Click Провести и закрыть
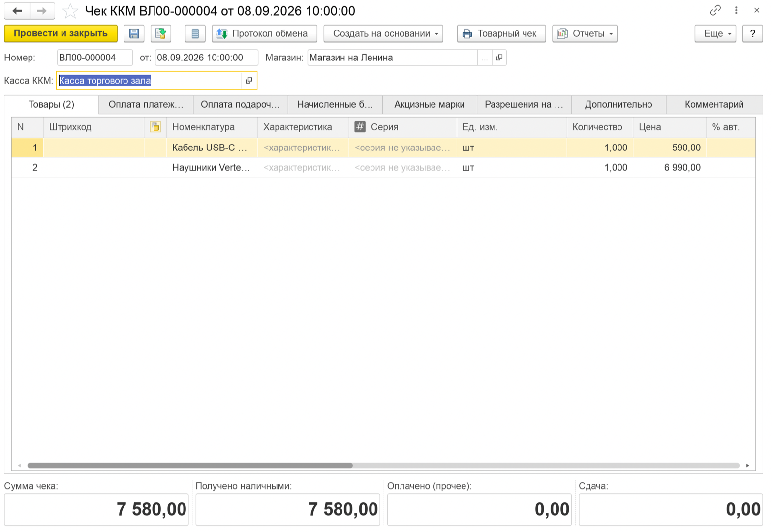The height and width of the screenshot is (532, 772). (x=61, y=33)
